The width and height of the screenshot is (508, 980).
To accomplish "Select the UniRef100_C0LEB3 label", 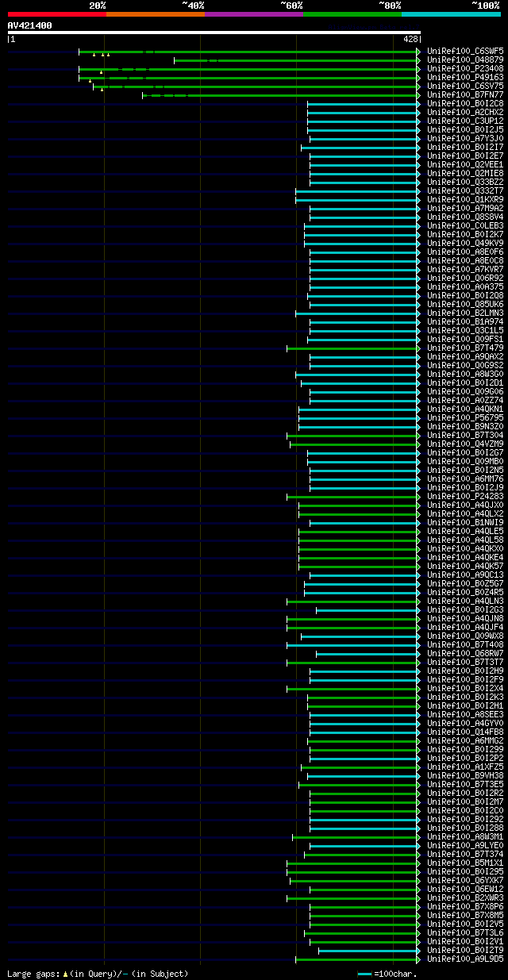I will point(465,225).
